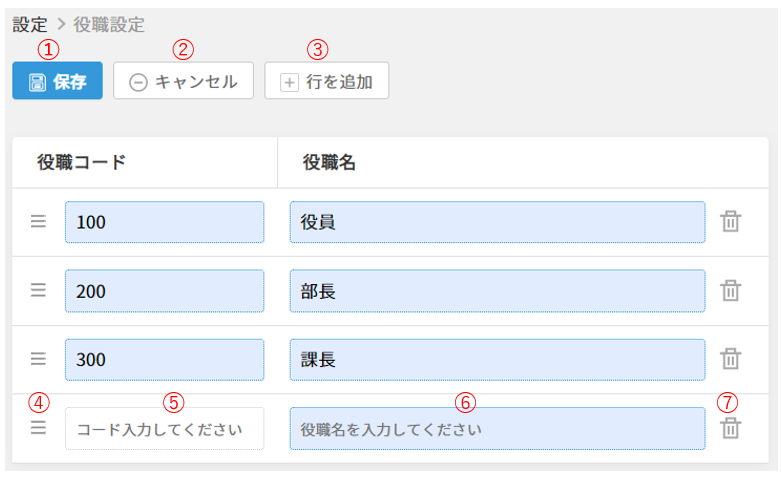Focus the 役職コード field containing 100
This screenshot has height=477, width=781.
click(x=164, y=222)
